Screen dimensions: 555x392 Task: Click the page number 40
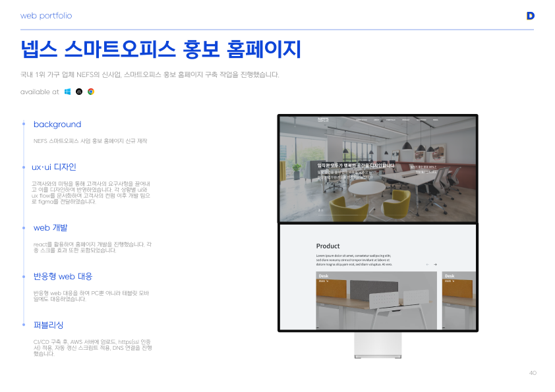click(x=533, y=373)
